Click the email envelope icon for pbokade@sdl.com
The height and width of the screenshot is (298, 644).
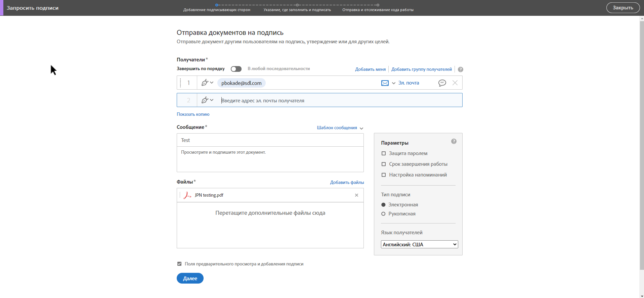point(385,83)
